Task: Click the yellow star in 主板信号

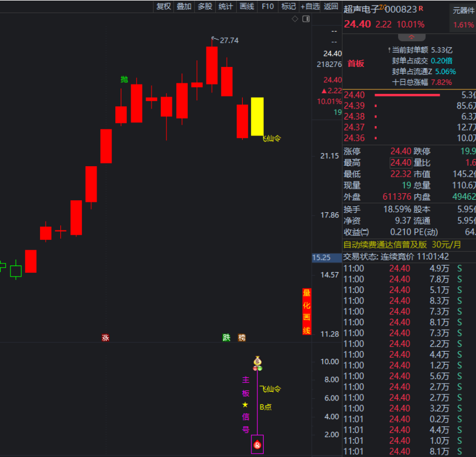Action: click(x=245, y=405)
